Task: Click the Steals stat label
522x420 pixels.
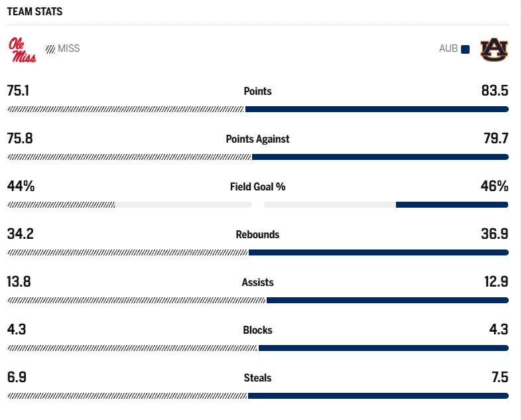Action: coord(257,378)
